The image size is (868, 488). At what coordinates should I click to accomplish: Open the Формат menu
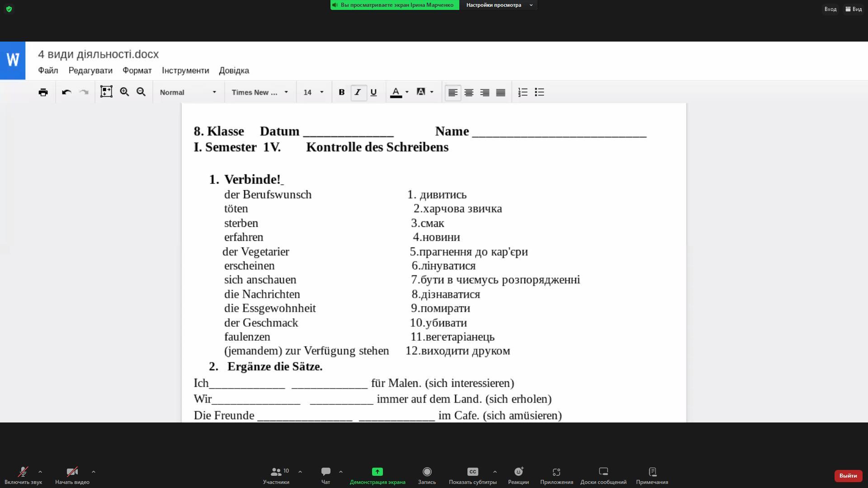[x=137, y=70]
